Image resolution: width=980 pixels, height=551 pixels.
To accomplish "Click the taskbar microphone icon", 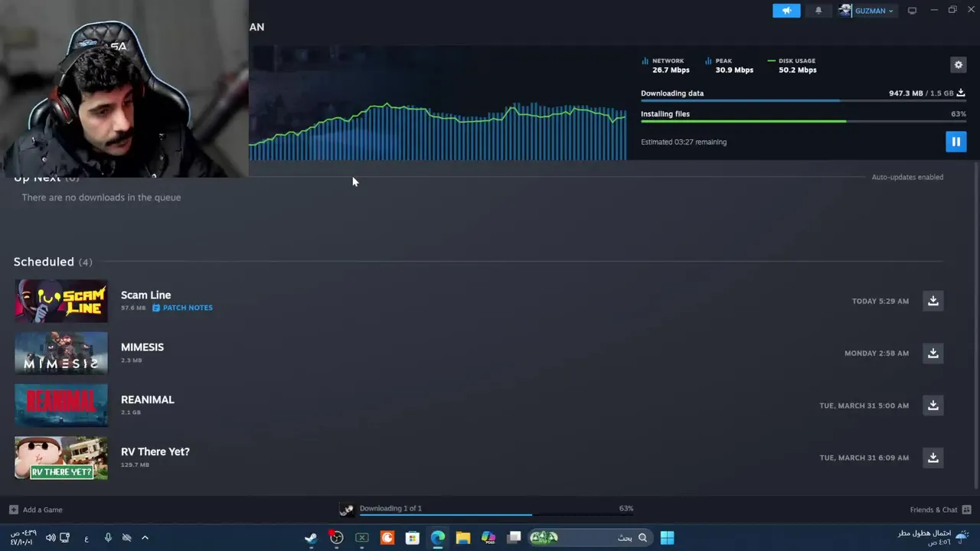I will pos(108,538).
